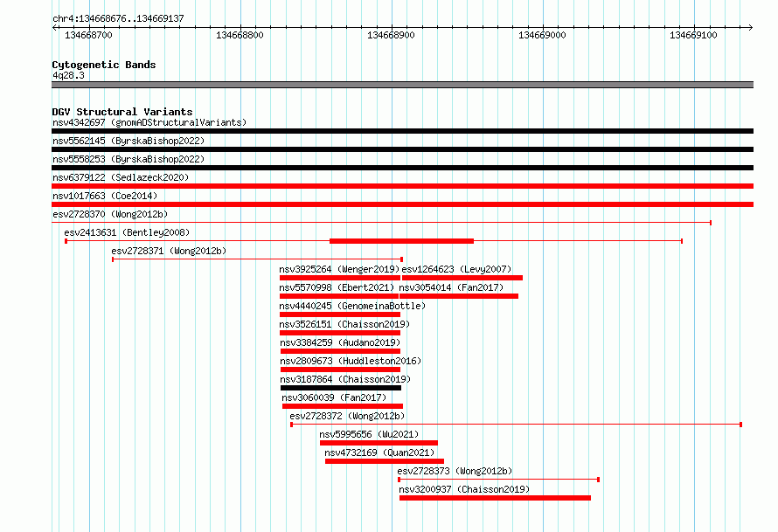Click the nsv4342697 gnomADStructuralVariants label
Viewport: 778px width, 532px height.
tap(149, 122)
